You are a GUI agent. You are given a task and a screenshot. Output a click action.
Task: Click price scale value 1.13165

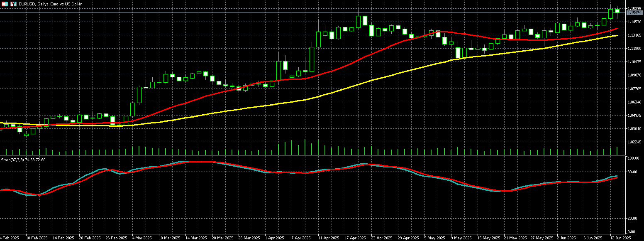tap(634, 35)
